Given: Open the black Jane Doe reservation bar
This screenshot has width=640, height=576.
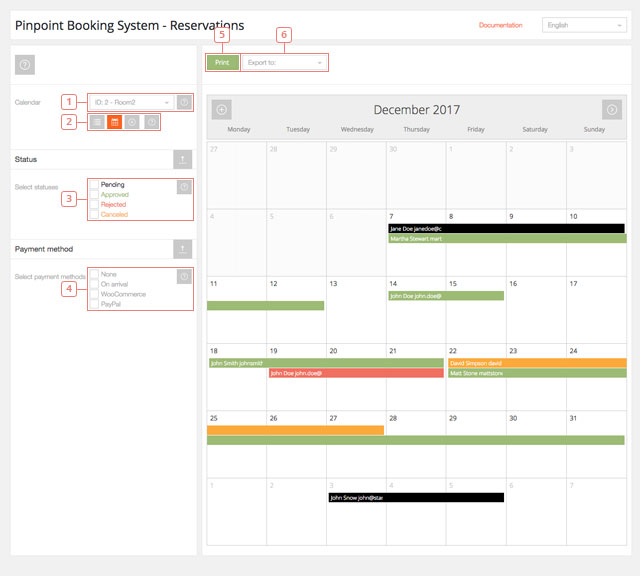Looking at the screenshot, I should coord(506,229).
